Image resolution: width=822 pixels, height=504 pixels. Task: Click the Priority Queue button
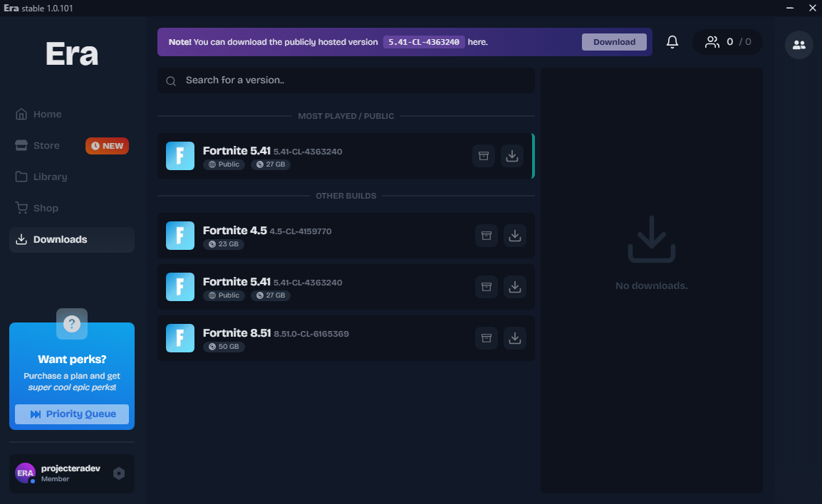[x=72, y=414]
